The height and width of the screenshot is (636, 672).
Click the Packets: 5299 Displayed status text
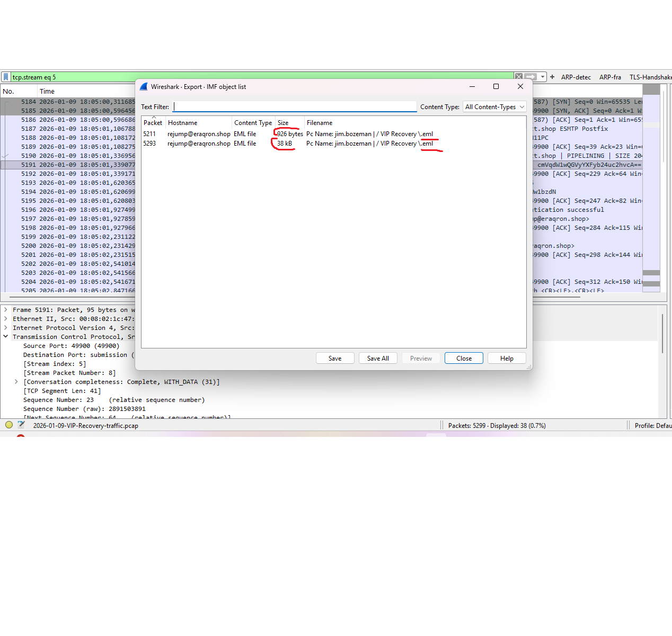pyautogui.click(x=497, y=425)
